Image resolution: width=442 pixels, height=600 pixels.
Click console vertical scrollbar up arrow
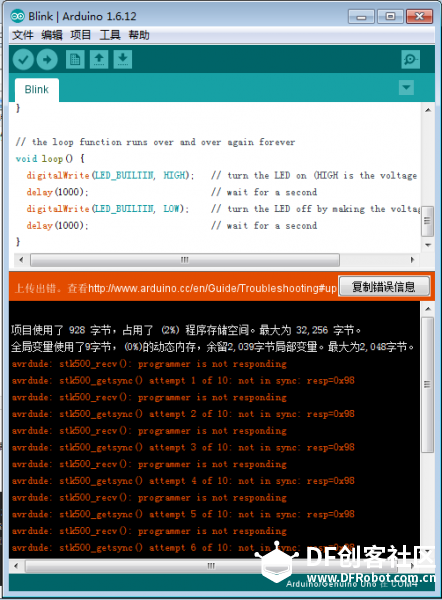coord(428,308)
